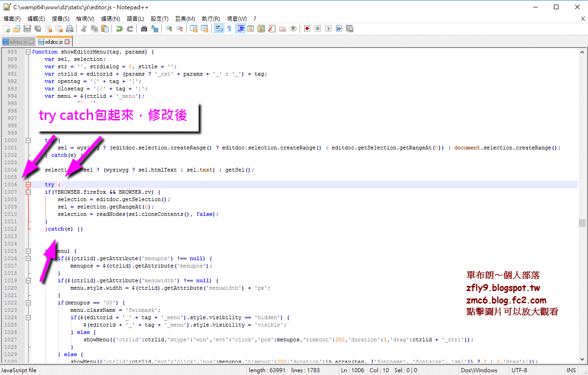Toggle file monitoring eye icon
The image size is (588, 375).
293,29
